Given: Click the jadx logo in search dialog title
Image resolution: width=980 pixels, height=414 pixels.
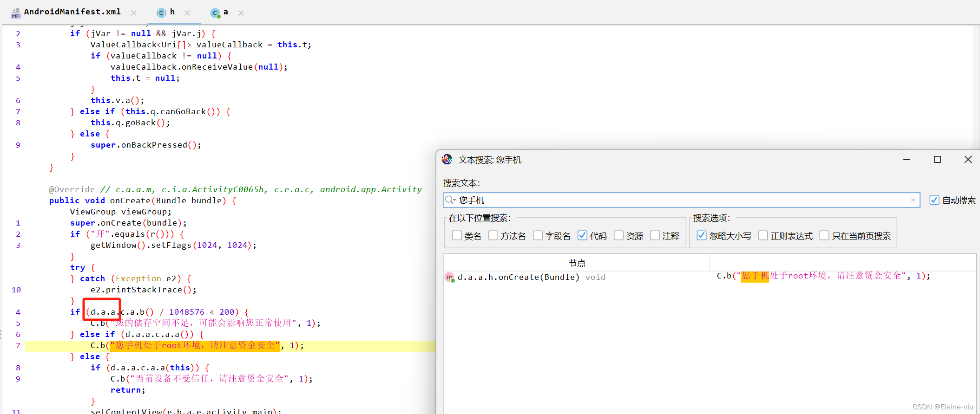Looking at the screenshot, I should click(447, 159).
